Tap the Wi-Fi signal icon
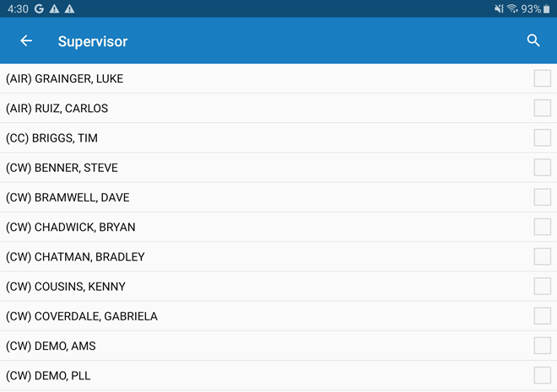557x392 pixels. click(512, 8)
